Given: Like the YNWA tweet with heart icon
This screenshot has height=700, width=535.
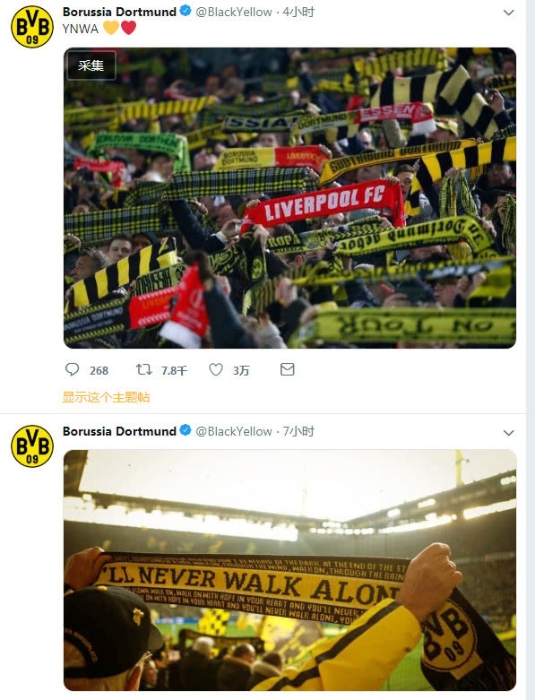Looking at the screenshot, I should coord(216,370).
